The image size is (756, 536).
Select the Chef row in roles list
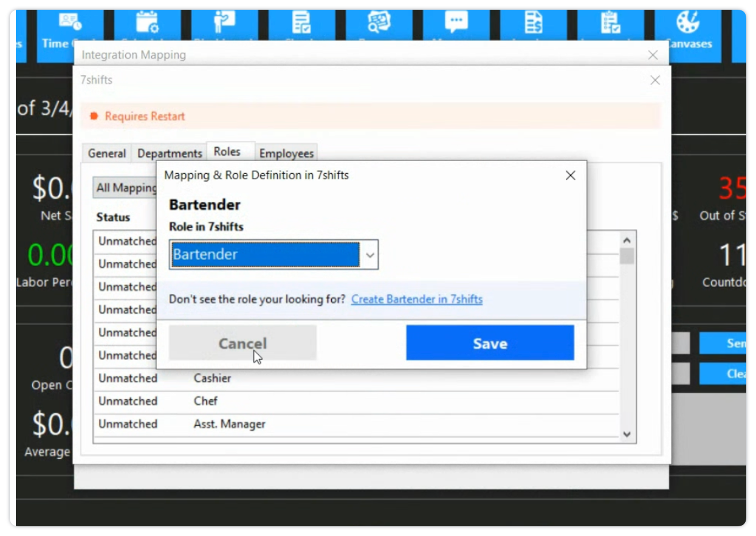(205, 401)
